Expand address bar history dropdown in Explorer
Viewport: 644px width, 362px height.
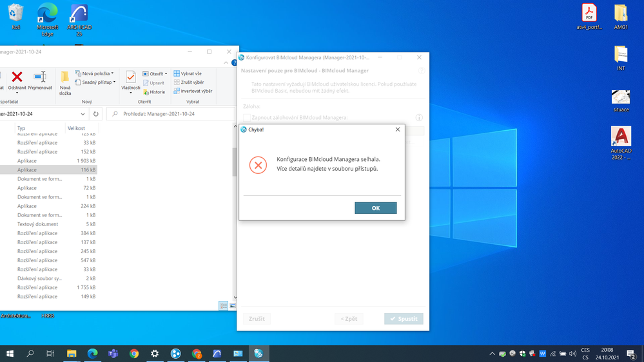tap(83, 114)
